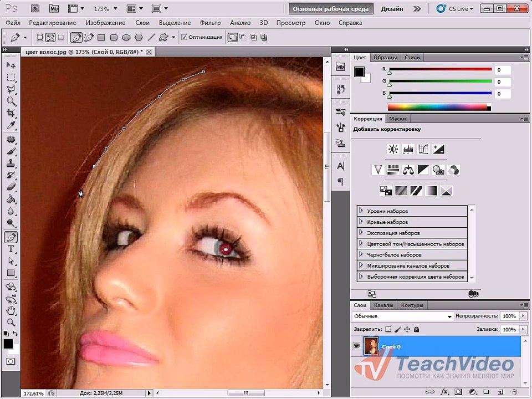Open zoom level 173% dropdown
The image size is (532, 399).
(x=115, y=9)
